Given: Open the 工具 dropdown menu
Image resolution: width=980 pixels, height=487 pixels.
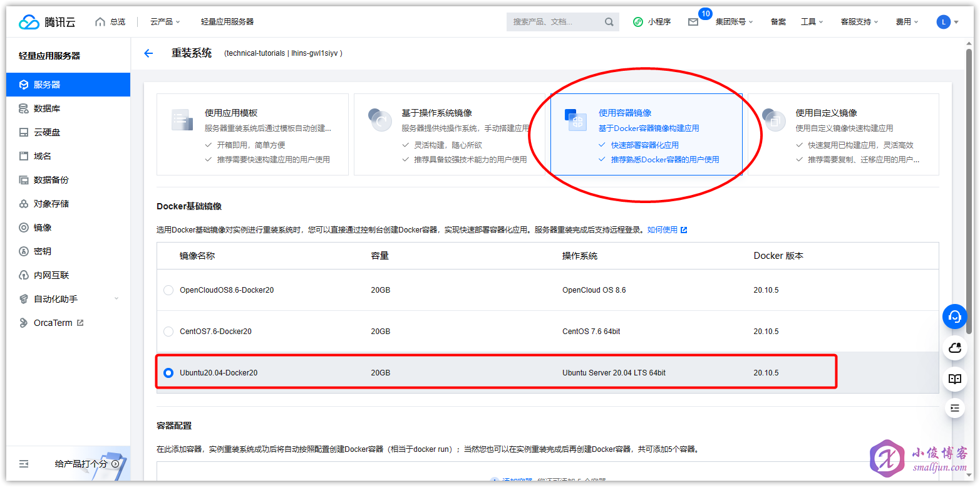Looking at the screenshot, I should 812,22.
